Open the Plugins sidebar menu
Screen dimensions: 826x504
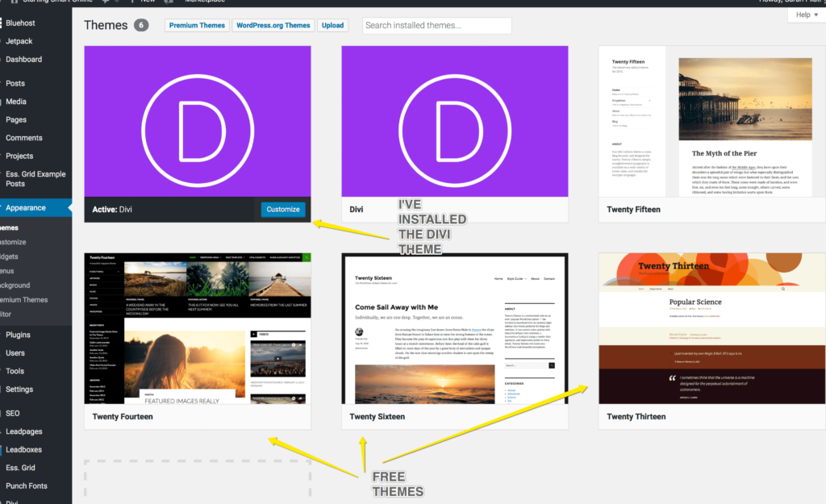(x=18, y=335)
